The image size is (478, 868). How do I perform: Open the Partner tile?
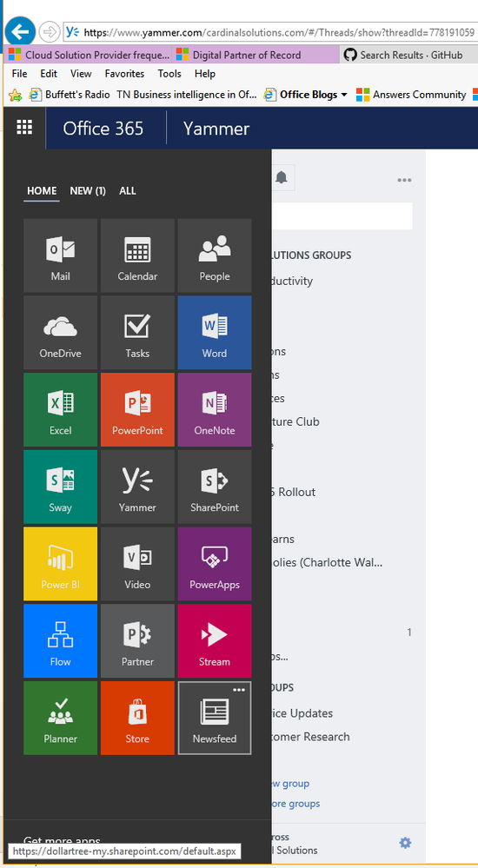[137, 640]
